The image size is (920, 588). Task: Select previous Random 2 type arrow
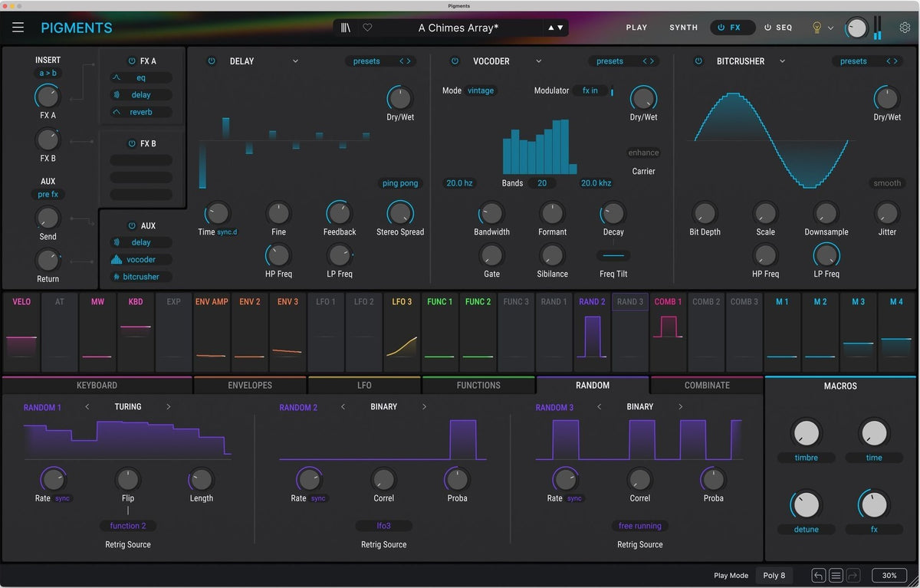(x=343, y=407)
